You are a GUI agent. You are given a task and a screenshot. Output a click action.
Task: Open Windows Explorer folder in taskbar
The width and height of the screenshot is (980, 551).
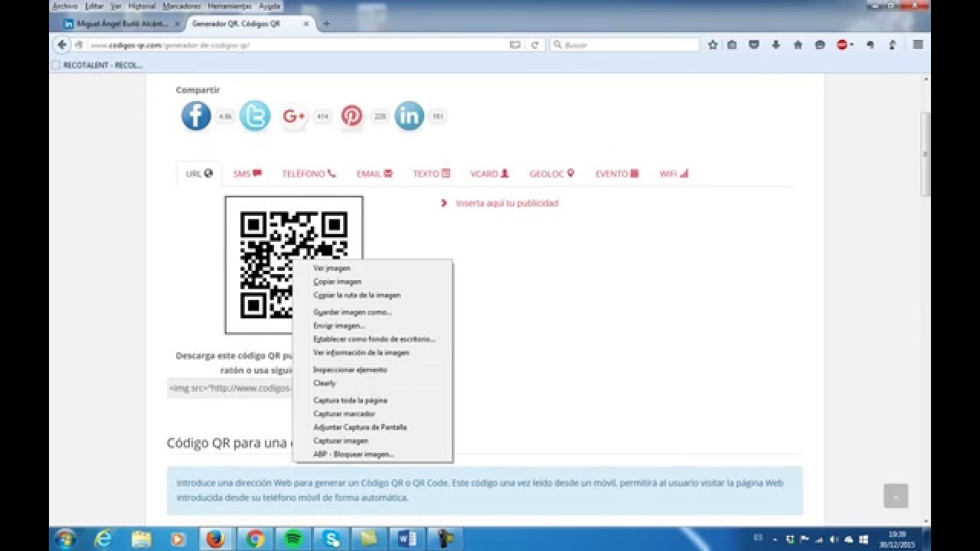coord(141,539)
